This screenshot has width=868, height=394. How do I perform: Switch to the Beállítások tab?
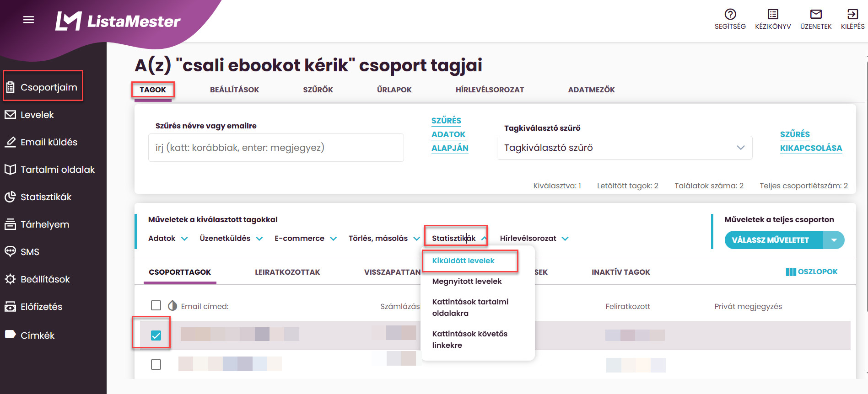point(234,90)
